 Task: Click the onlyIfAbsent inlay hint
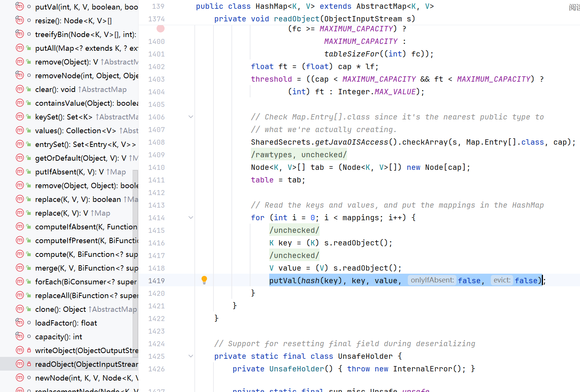coord(432,280)
